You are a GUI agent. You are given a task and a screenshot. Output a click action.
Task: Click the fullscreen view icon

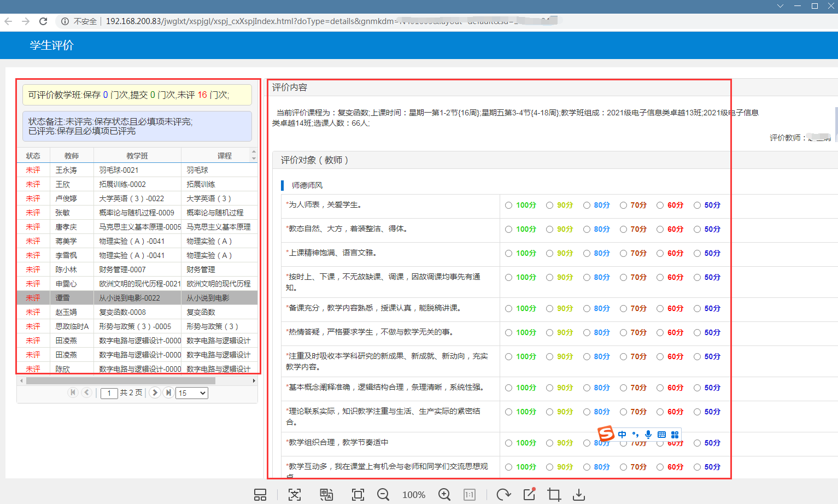pos(358,495)
